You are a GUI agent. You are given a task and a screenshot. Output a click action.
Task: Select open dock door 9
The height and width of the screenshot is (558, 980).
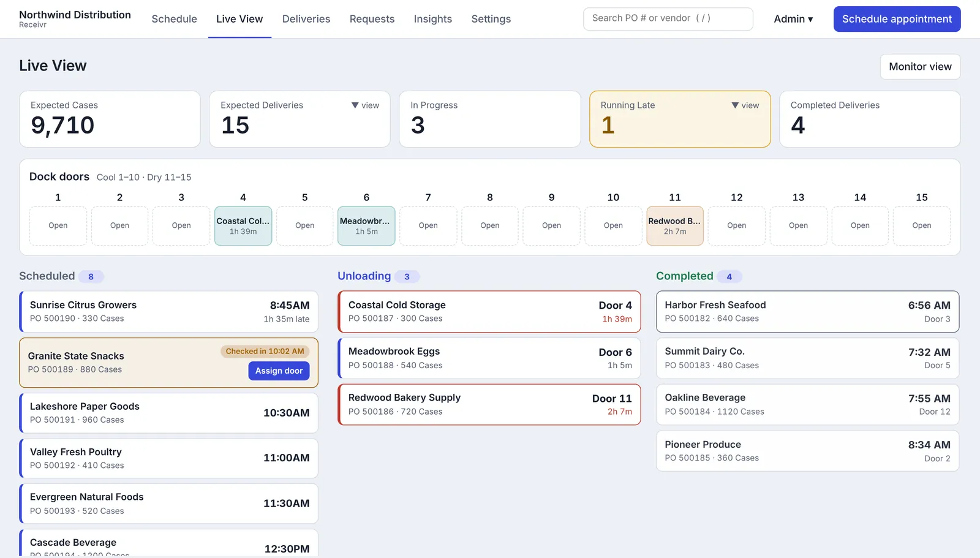click(551, 225)
